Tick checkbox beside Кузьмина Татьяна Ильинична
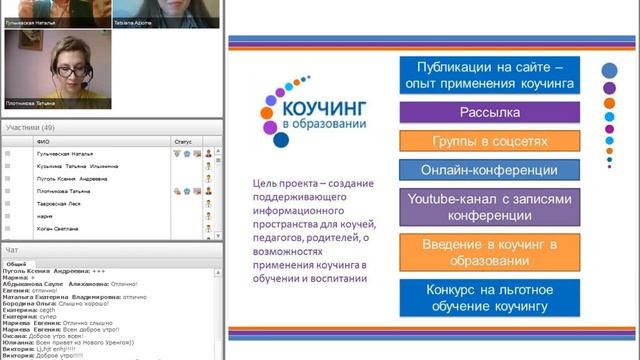This screenshot has height=360, width=640. 7,166
